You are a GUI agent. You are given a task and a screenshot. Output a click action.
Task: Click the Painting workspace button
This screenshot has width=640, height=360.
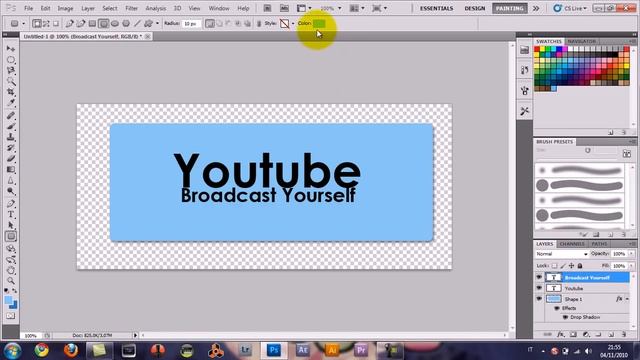[x=509, y=8]
